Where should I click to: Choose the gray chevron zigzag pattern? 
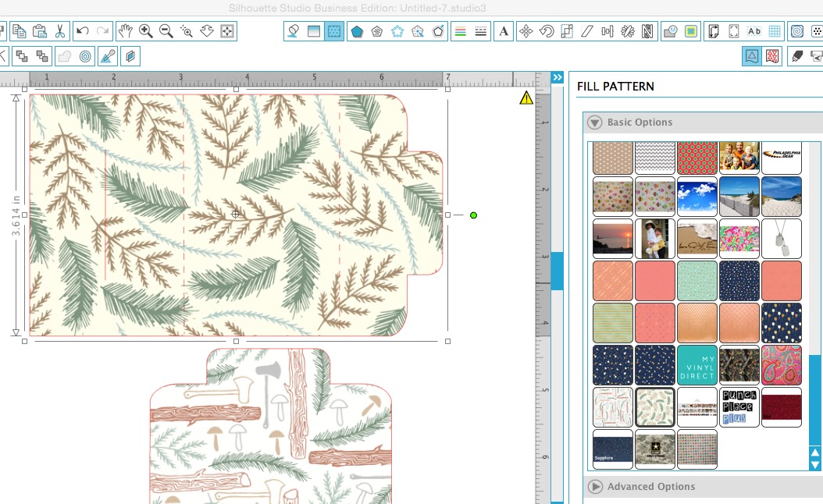(x=654, y=158)
